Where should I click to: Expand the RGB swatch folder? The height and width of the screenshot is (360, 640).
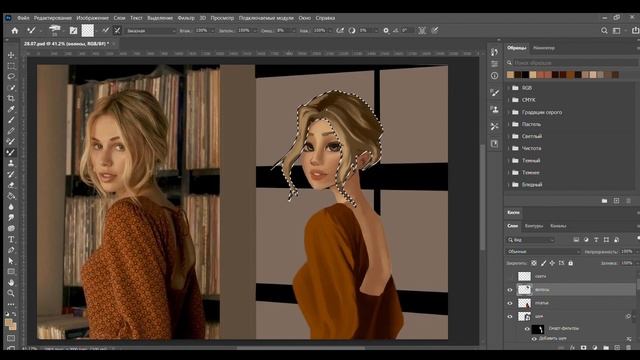(x=509, y=88)
